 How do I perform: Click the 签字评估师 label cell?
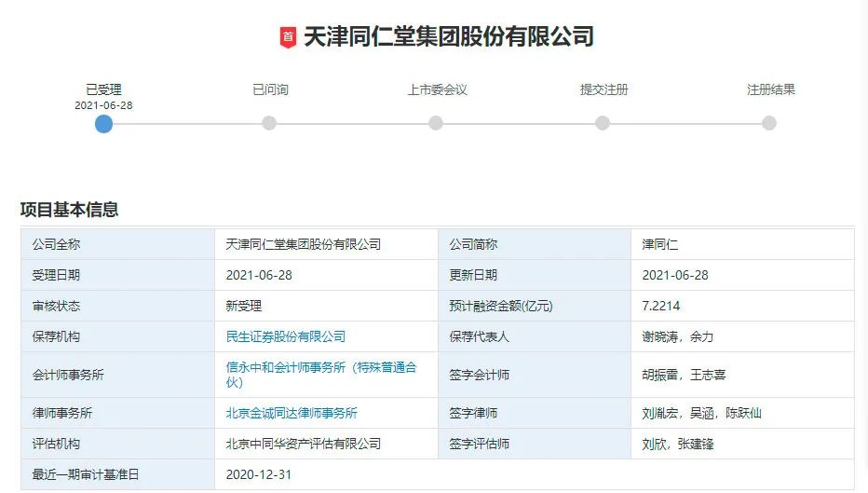(x=535, y=444)
